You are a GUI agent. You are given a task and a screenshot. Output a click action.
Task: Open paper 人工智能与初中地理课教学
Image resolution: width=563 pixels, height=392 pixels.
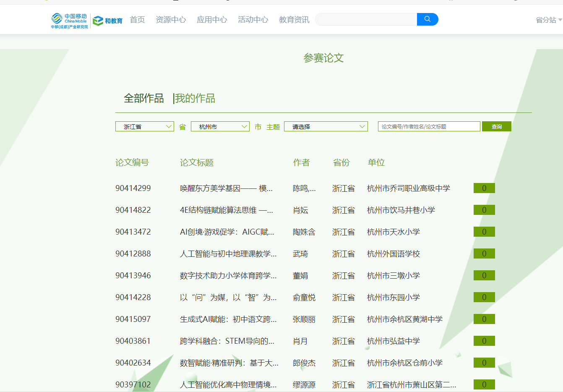click(x=228, y=254)
